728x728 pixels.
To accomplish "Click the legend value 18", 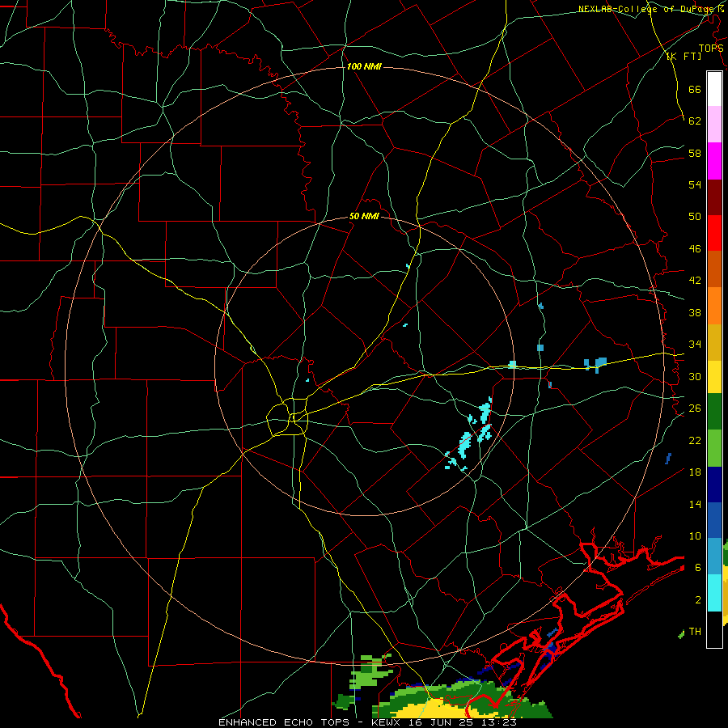I will pos(695,472).
